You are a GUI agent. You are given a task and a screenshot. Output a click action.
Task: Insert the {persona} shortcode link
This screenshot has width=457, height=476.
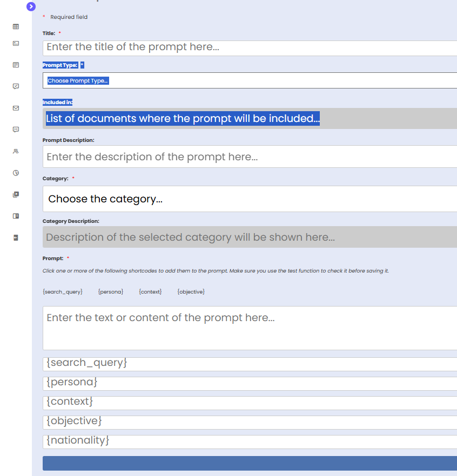[111, 292]
